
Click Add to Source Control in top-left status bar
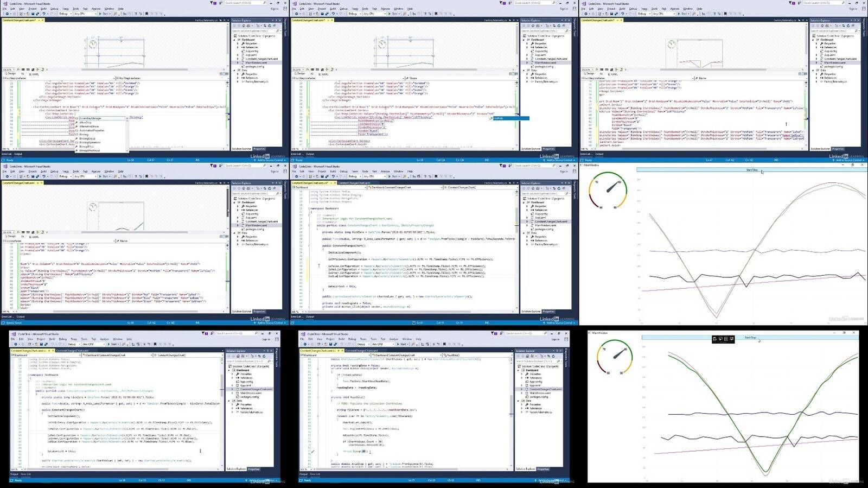tap(270, 160)
